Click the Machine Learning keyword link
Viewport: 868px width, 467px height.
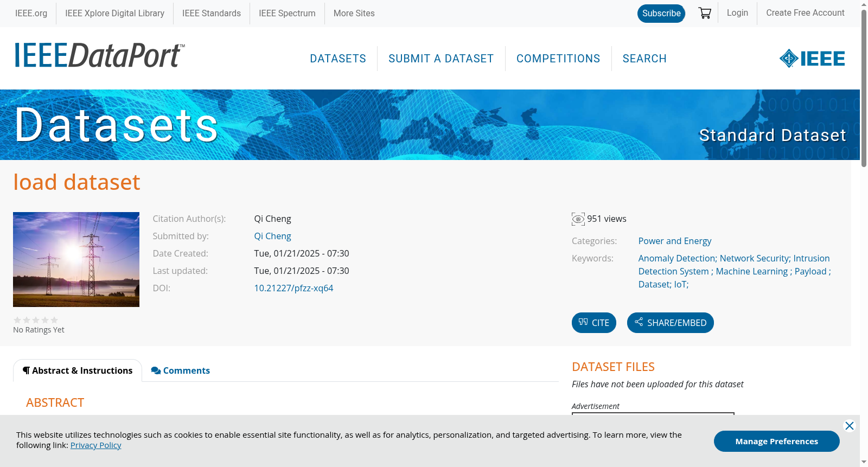coord(752,272)
